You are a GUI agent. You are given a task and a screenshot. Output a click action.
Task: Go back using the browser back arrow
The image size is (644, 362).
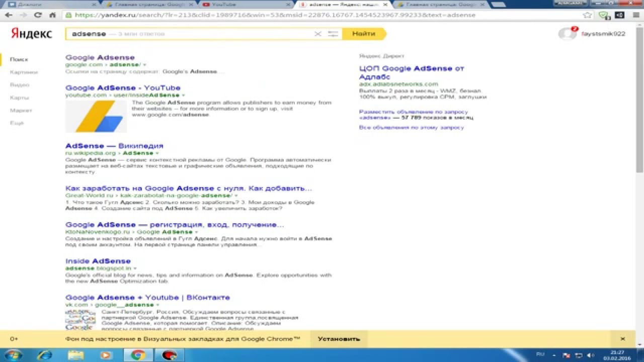pyautogui.click(x=8, y=15)
